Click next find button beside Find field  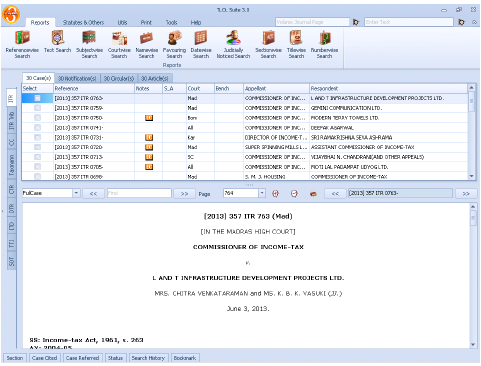click(x=184, y=193)
